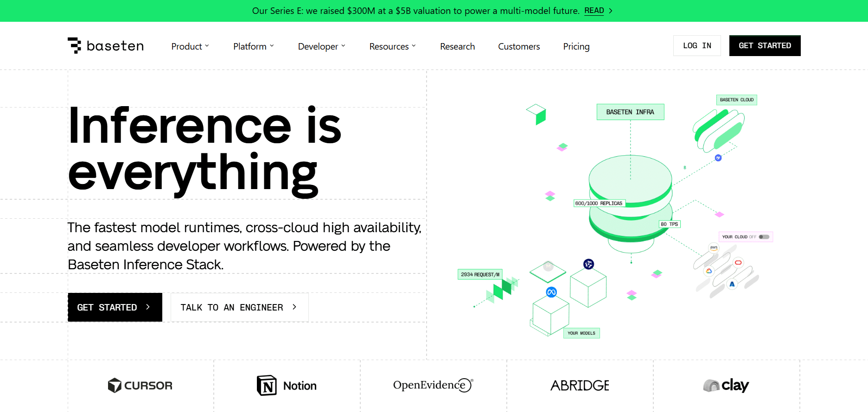
Task: Click the Notion logo
Action: click(x=287, y=386)
